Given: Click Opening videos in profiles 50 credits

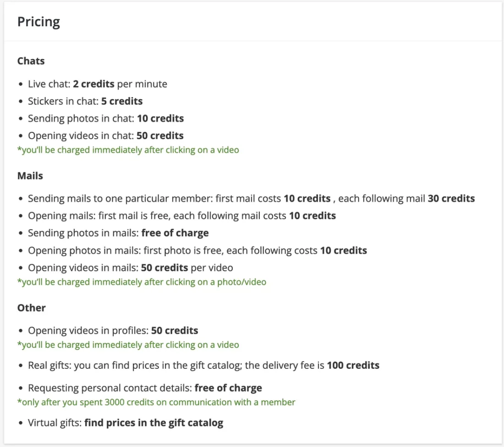Looking at the screenshot, I should point(113,331).
